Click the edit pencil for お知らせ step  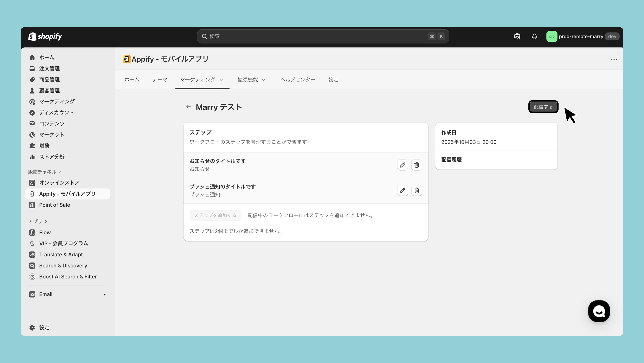tap(402, 165)
